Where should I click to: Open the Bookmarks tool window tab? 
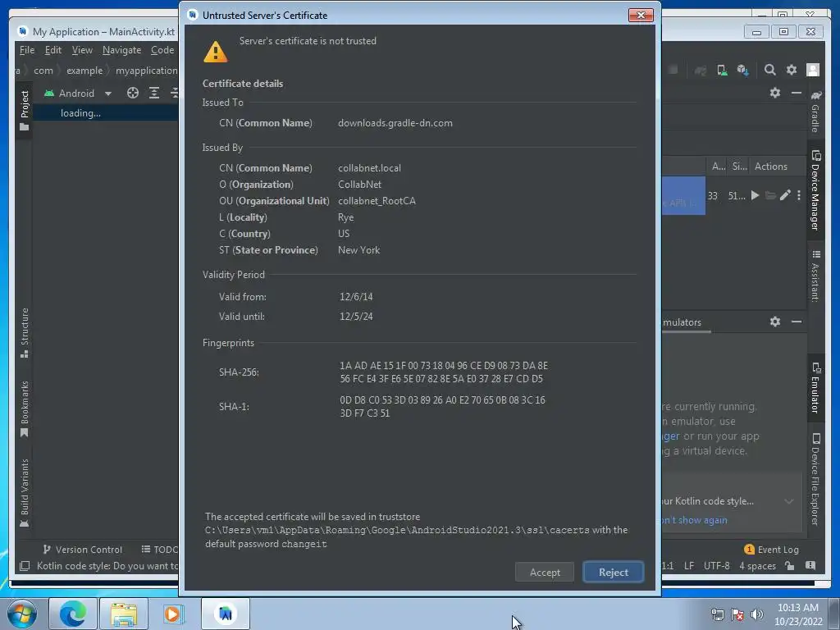[x=24, y=409]
